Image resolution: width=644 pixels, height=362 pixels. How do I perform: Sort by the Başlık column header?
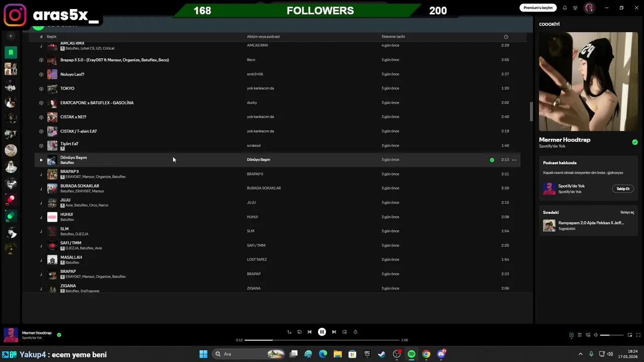(x=51, y=37)
